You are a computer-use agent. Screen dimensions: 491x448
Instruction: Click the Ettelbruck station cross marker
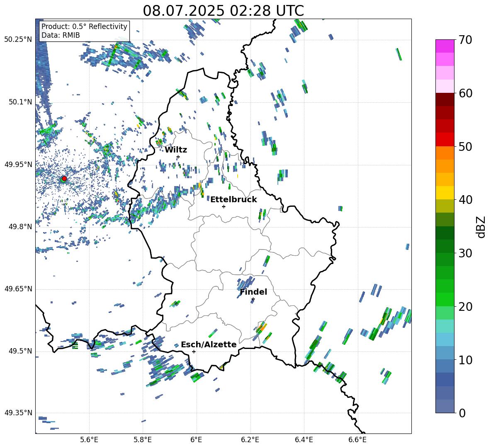pyautogui.click(x=224, y=206)
